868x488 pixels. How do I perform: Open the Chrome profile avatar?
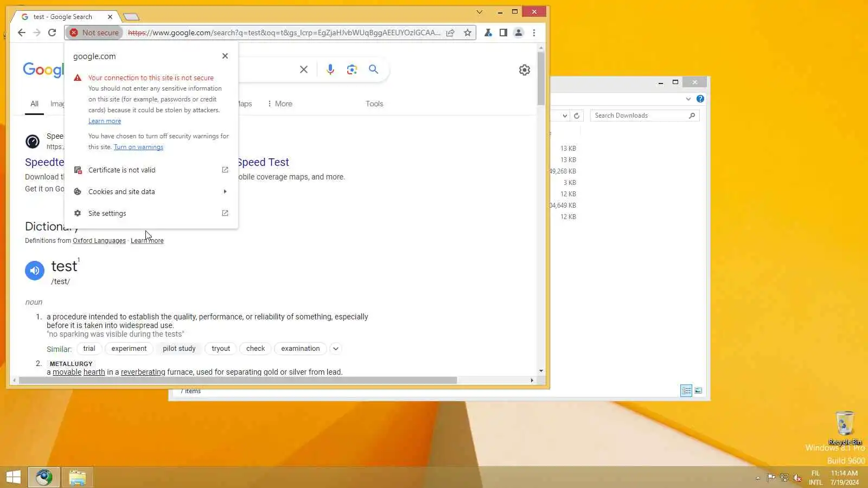[x=519, y=33]
